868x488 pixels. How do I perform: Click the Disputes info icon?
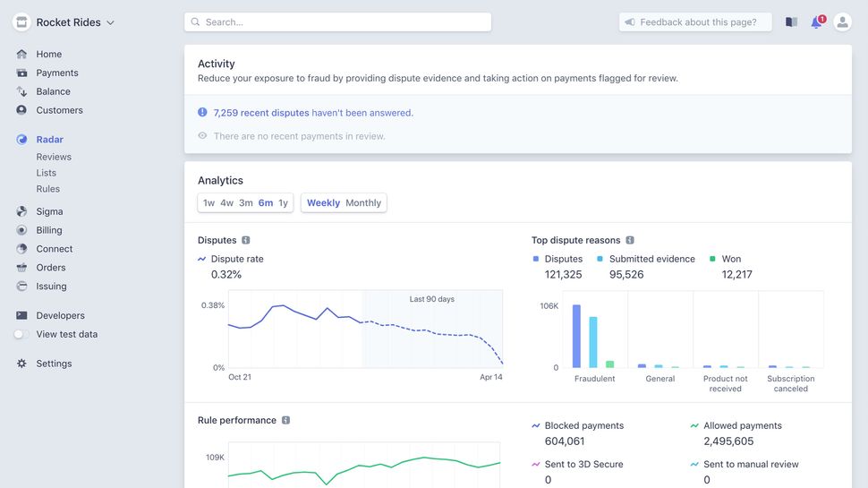[x=246, y=240]
